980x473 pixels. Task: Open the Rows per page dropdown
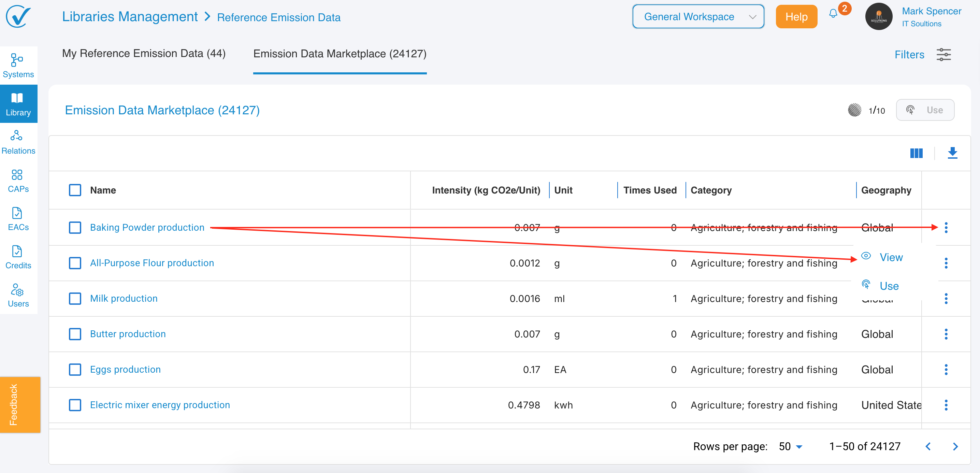point(791,446)
